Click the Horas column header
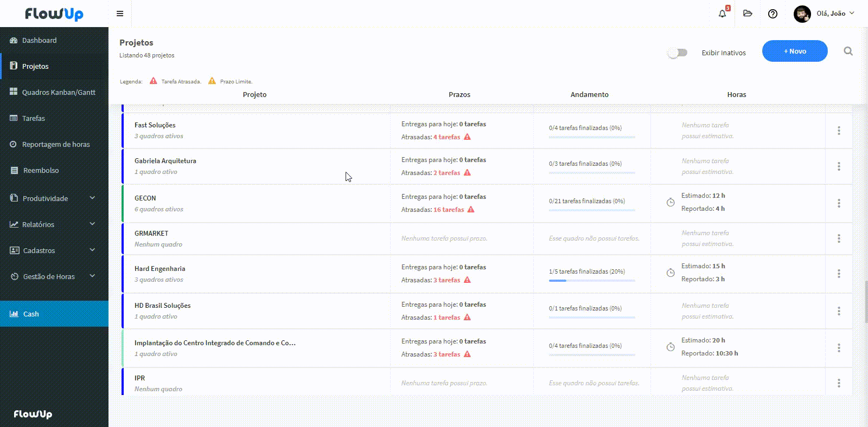Viewport: 868px width, 427px height. [737, 94]
